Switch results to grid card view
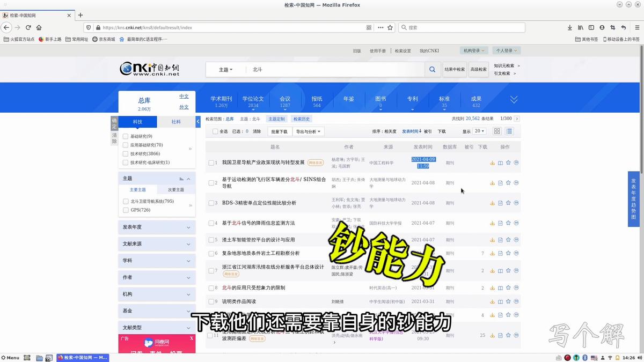Image resolution: width=644 pixels, height=362 pixels. [497, 131]
